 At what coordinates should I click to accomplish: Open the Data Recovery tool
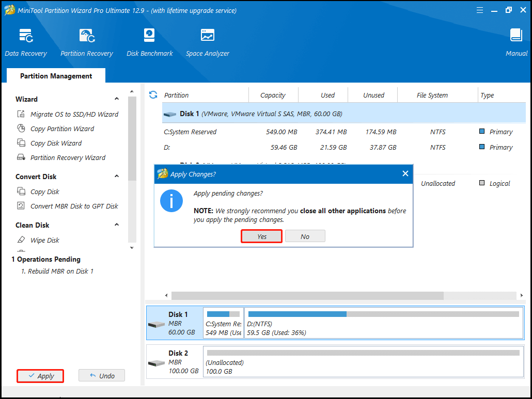(26, 42)
